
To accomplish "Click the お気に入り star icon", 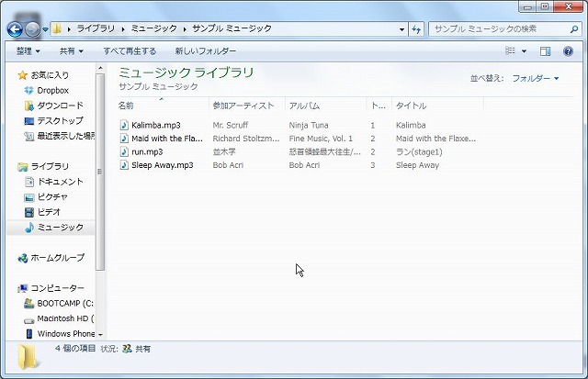I will (22, 75).
